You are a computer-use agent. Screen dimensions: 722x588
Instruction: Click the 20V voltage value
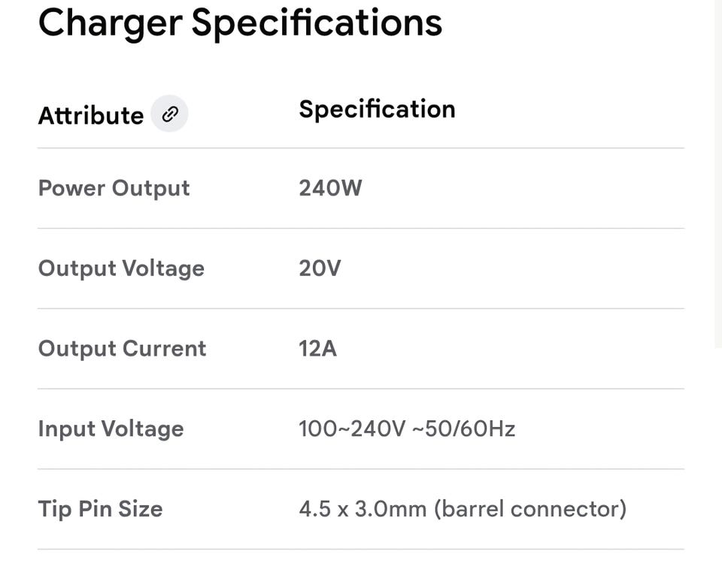320,268
